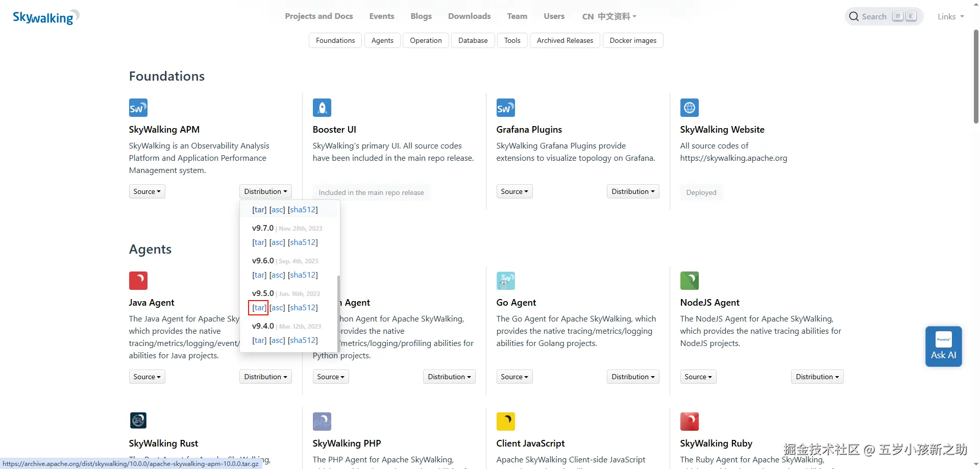Download the v9.4.0 tar file

[x=259, y=340]
